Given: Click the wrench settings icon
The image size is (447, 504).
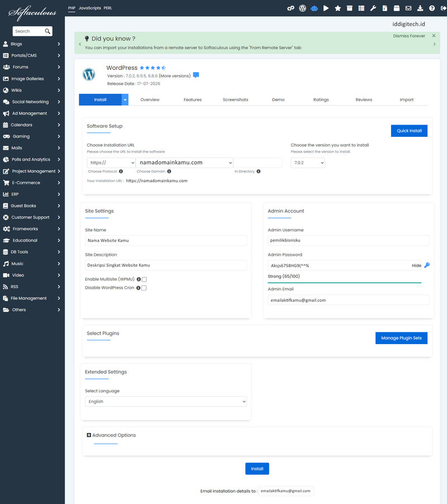Looking at the screenshot, I should coord(373,8).
